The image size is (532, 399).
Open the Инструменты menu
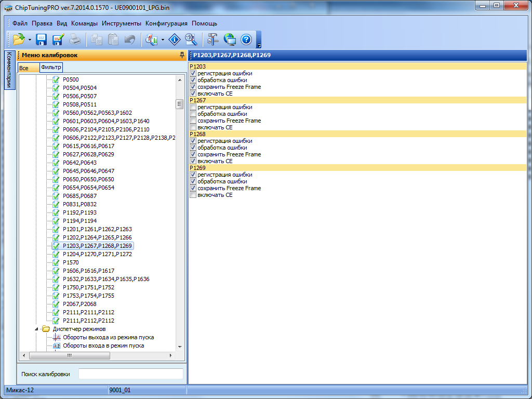pos(121,23)
